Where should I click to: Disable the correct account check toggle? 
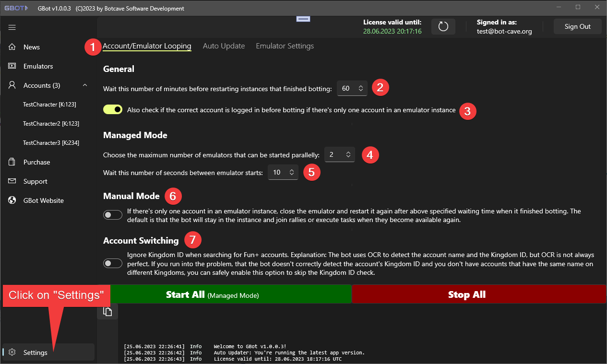pos(113,110)
